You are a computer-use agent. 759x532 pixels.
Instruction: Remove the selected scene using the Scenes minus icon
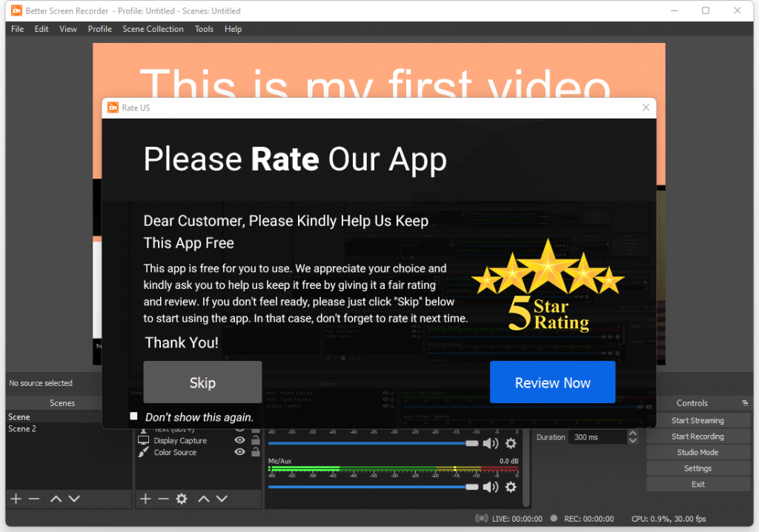(34, 499)
